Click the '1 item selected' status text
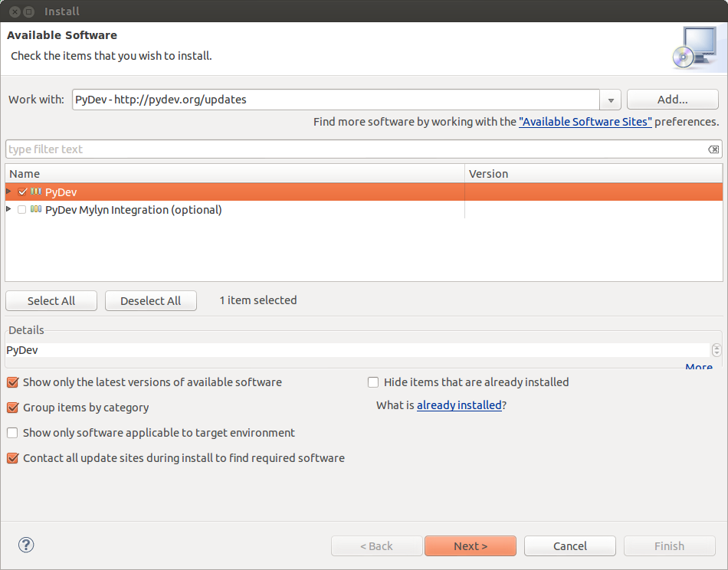Viewport: 728px width, 570px height. [x=258, y=300]
